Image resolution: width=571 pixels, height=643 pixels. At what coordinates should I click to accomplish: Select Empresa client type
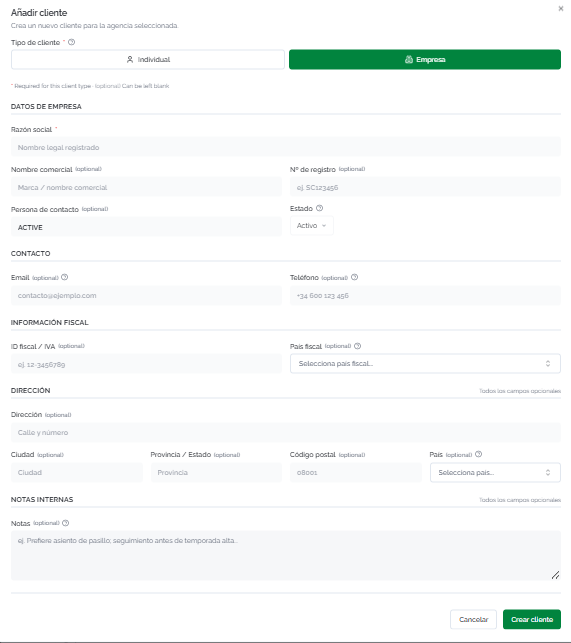(x=425, y=59)
